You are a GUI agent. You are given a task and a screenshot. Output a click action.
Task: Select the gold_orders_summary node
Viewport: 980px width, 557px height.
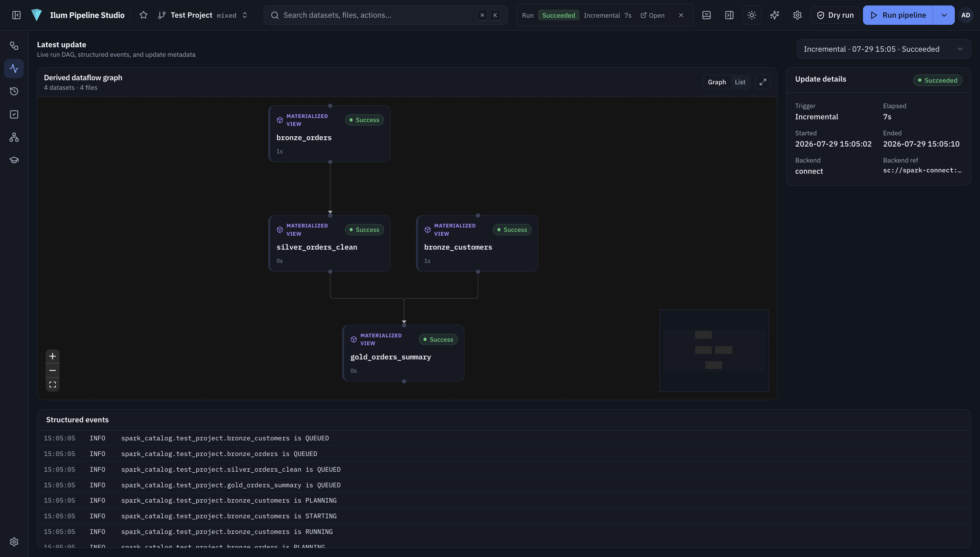tap(404, 353)
